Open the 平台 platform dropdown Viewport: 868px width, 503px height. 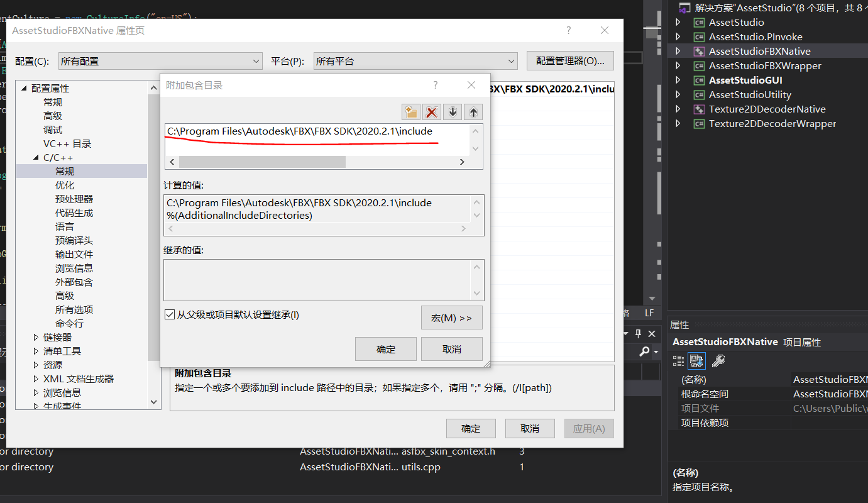pos(415,61)
